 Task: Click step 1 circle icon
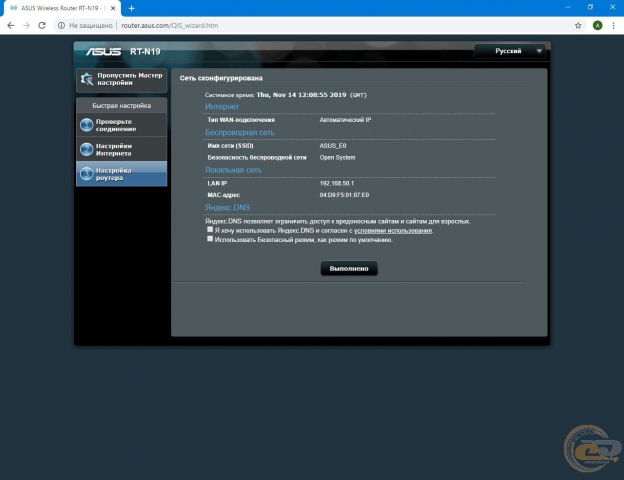point(86,125)
